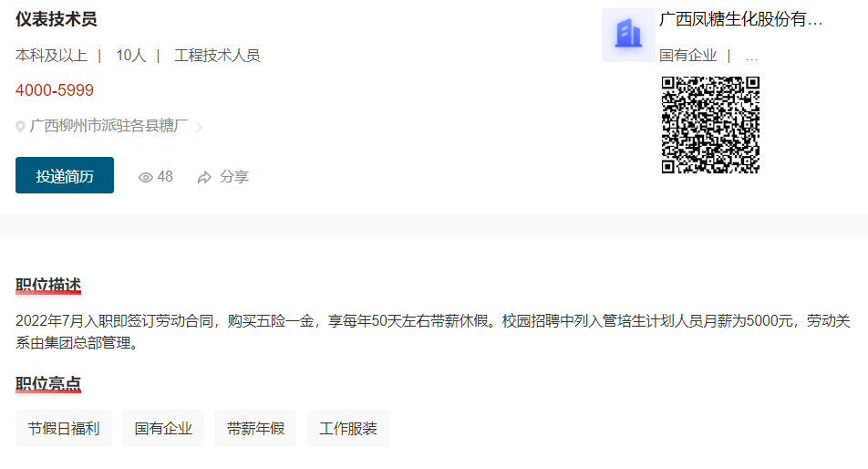Click the 职位描述 section heading
The image size is (868, 469).
(48, 286)
